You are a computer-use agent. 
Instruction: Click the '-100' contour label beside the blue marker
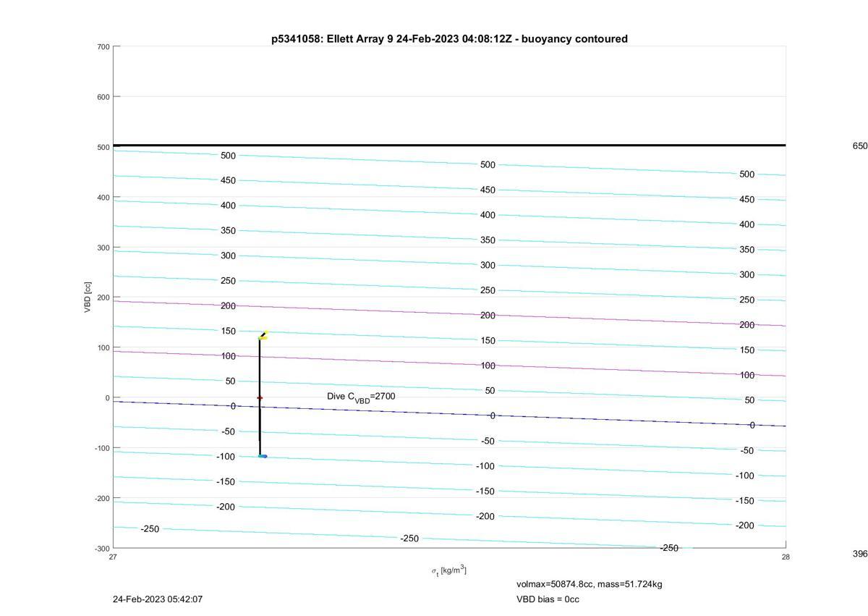pos(226,457)
